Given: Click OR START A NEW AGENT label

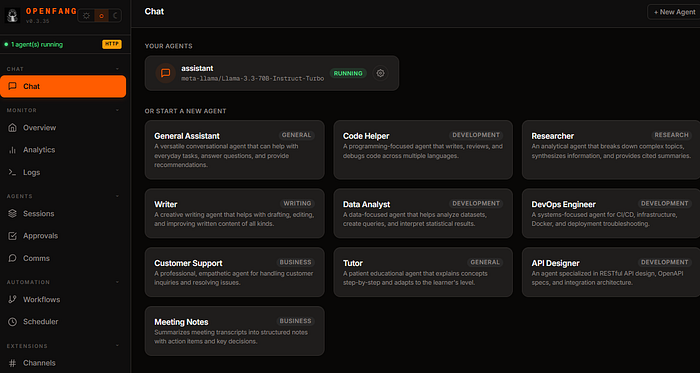Looking at the screenshot, I should click(186, 111).
